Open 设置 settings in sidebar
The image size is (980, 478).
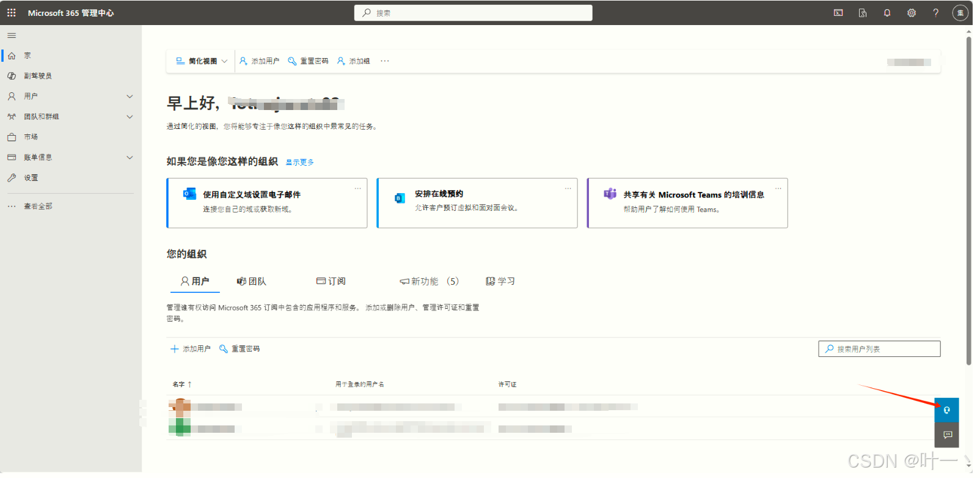coord(71,178)
